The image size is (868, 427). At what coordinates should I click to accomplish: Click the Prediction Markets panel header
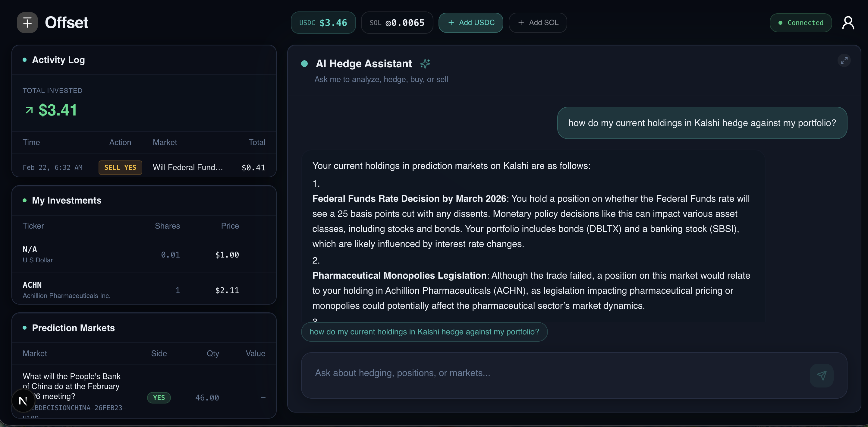pos(73,327)
